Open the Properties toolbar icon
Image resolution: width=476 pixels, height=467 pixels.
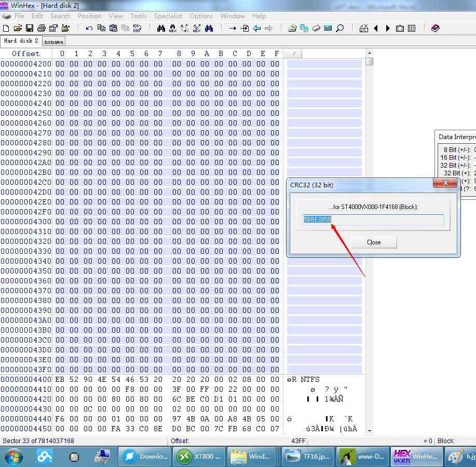tap(53, 28)
